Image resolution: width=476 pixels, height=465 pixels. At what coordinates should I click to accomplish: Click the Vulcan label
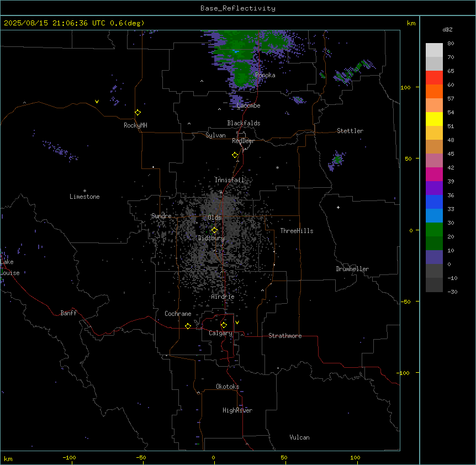[300, 437]
